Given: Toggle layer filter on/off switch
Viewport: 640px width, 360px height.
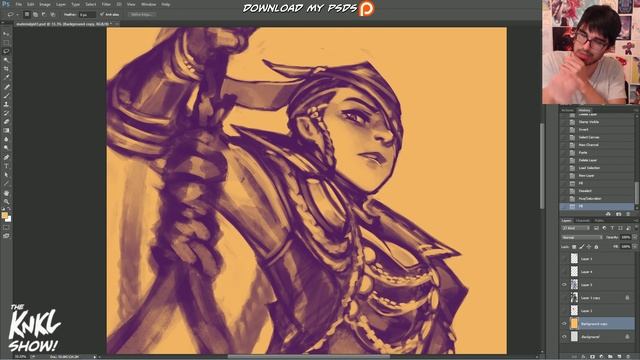Looking at the screenshot, I should click(635, 228).
